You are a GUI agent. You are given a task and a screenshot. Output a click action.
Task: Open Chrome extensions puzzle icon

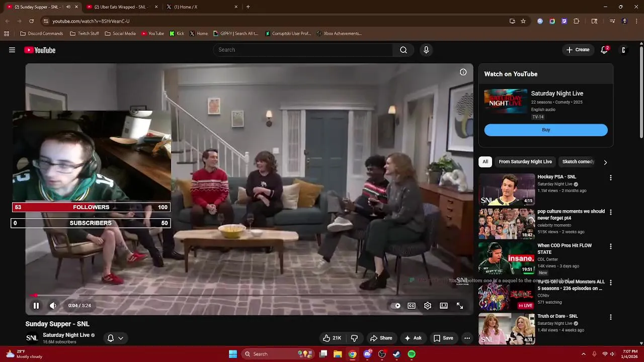click(x=577, y=21)
